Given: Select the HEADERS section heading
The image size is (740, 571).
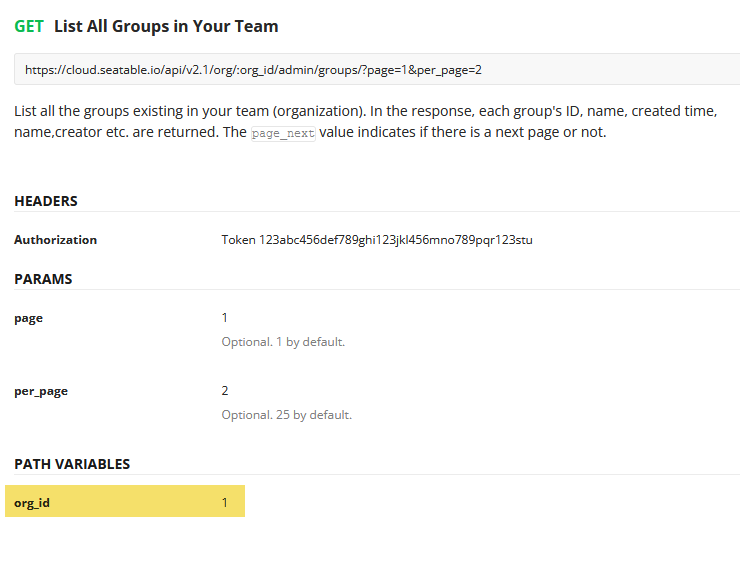Looking at the screenshot, I should pyautogui.click(x=46, y=201).
